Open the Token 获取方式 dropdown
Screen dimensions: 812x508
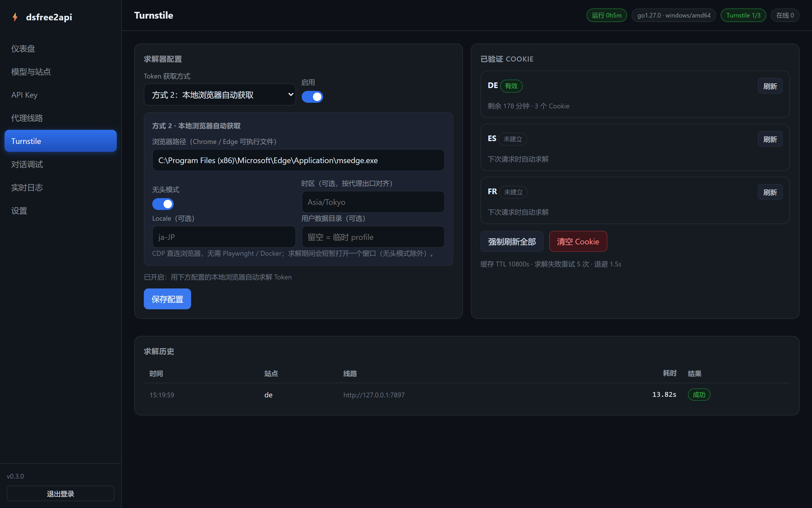220,95
